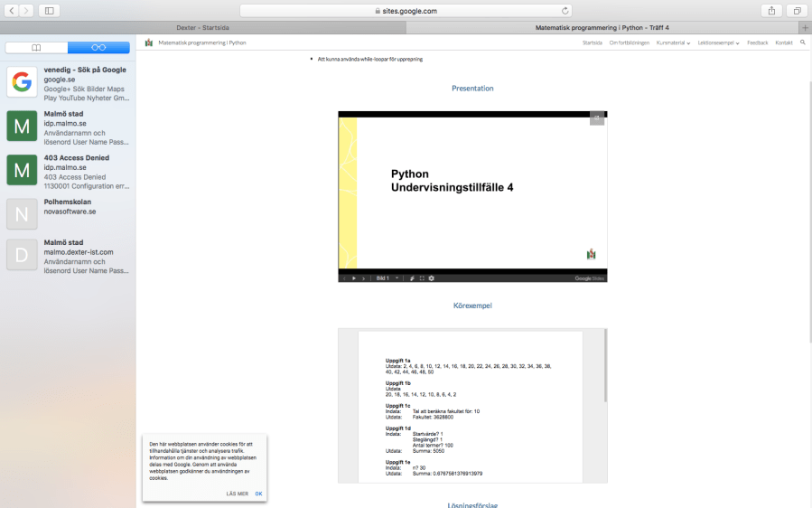Accept cookies by clicking OK
Viewport: 812px width, 508px height.
click(258, 494)
